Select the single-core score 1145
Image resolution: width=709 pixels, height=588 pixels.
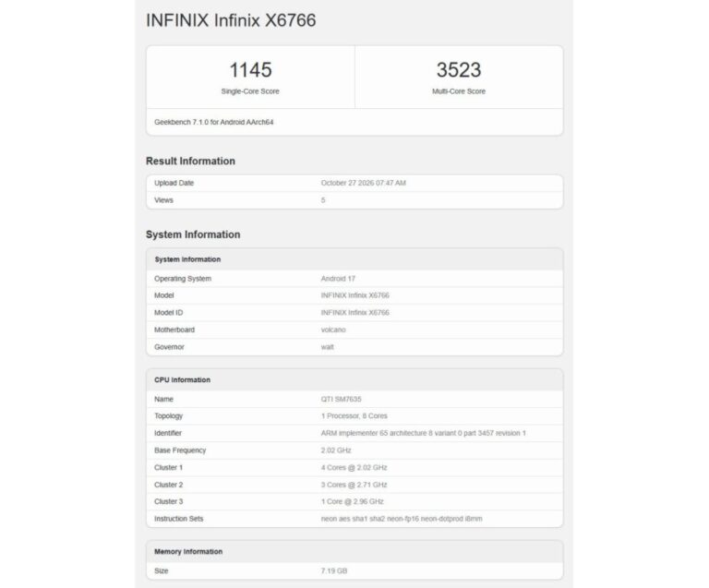pyautogui.click(x=250, y=70)
